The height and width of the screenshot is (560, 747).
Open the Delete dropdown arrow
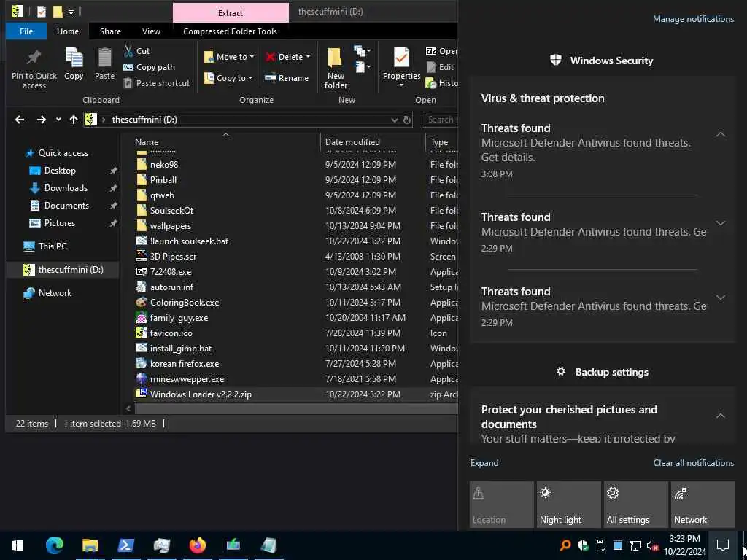[309, 57]
